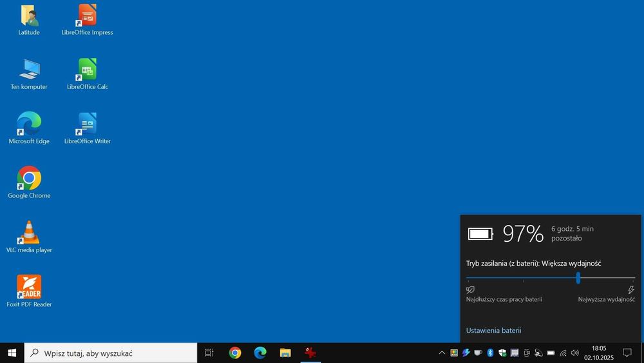Open Task View from the taskbar
This screenshot has width=644, height=363.
click(209, 353)
